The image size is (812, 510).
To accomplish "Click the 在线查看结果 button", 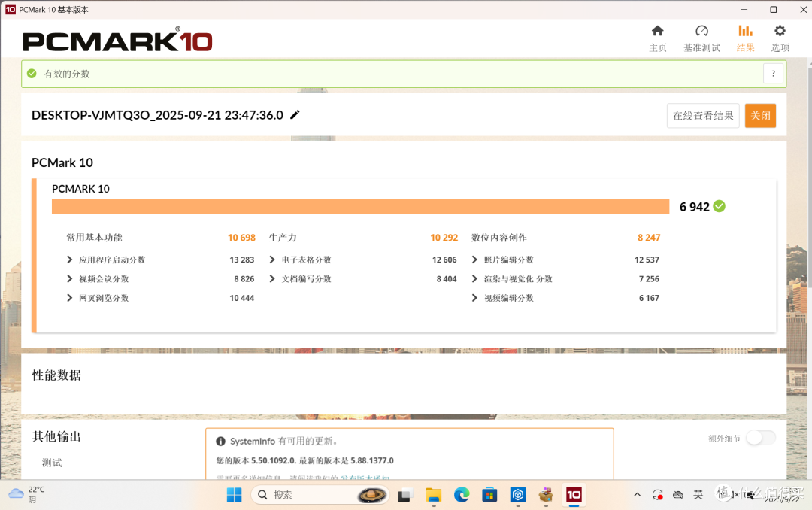I will point(703,116).
